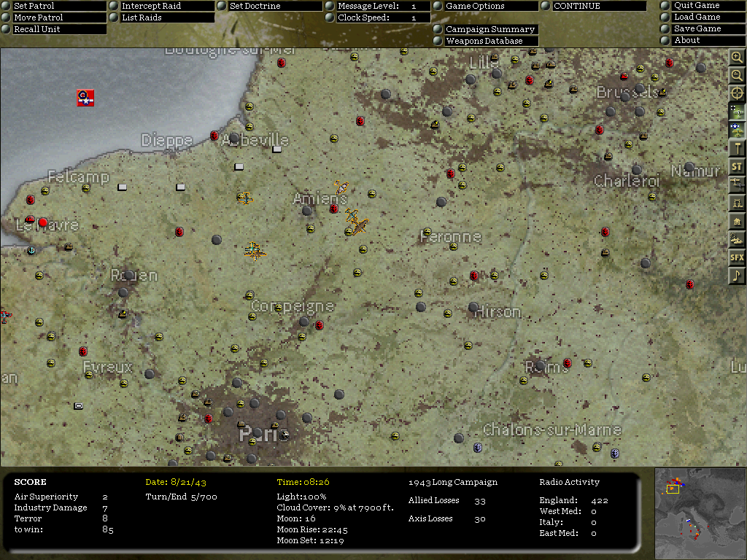This screenshot has height=560, width=747.
Task: Click the ships icon in sidebar
Action: (737, 239)
